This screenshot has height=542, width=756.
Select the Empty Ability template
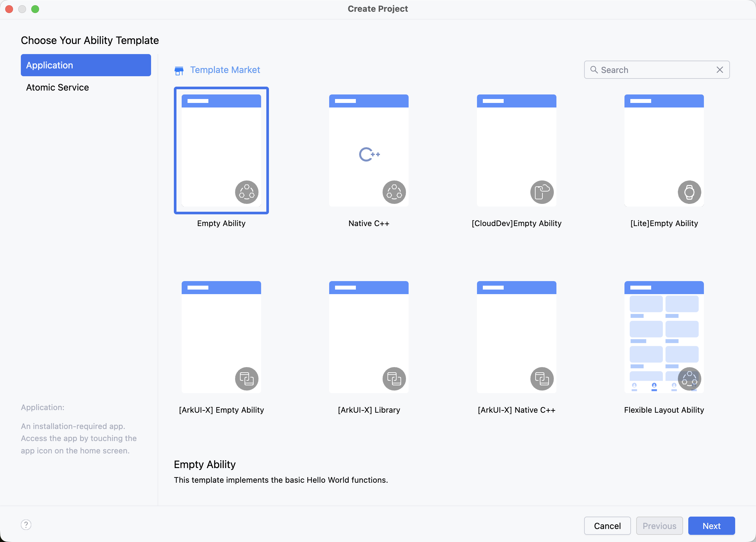click(221, 151)
